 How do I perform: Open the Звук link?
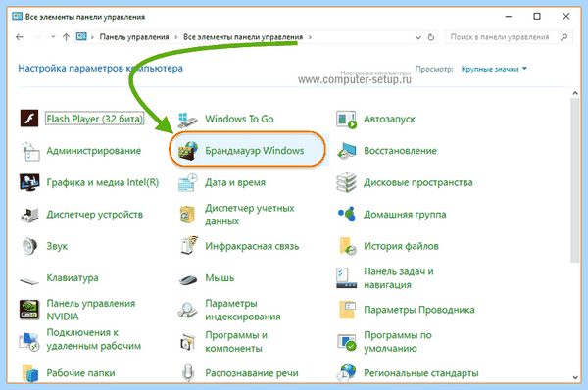[57, 246]
